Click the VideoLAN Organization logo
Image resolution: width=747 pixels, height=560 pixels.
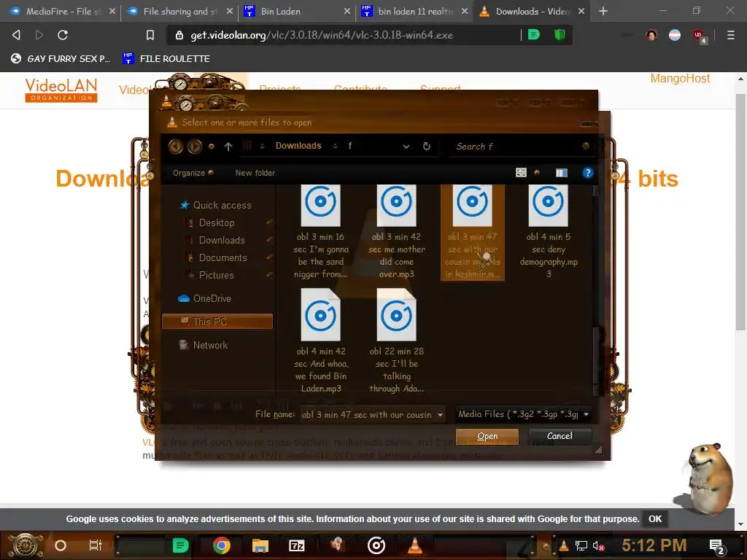pos(61,90)
